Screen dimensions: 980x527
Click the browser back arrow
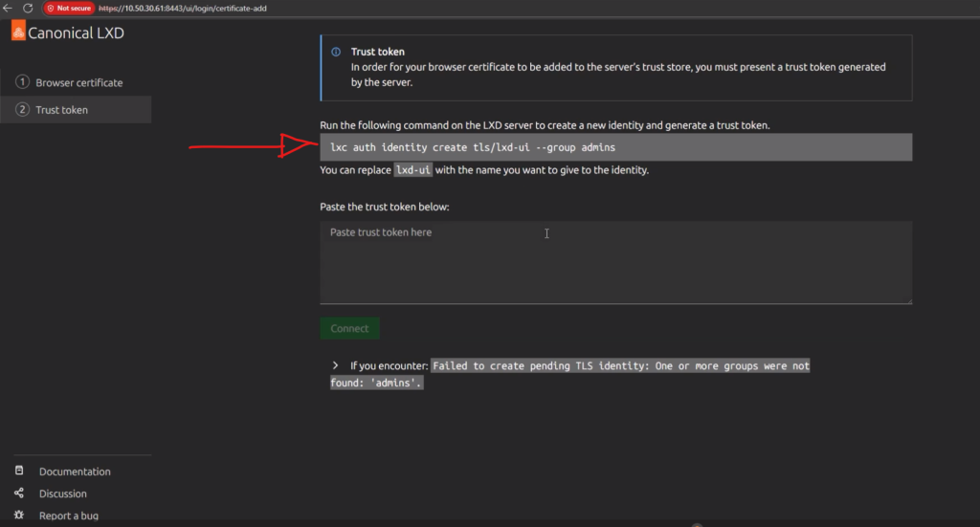tap(9, 8)
